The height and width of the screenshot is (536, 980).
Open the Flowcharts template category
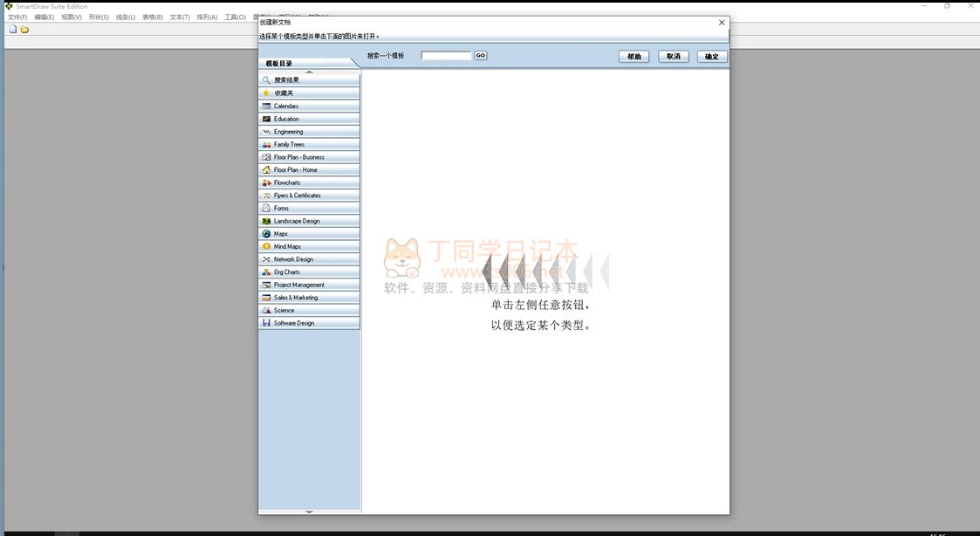[309, 182]
